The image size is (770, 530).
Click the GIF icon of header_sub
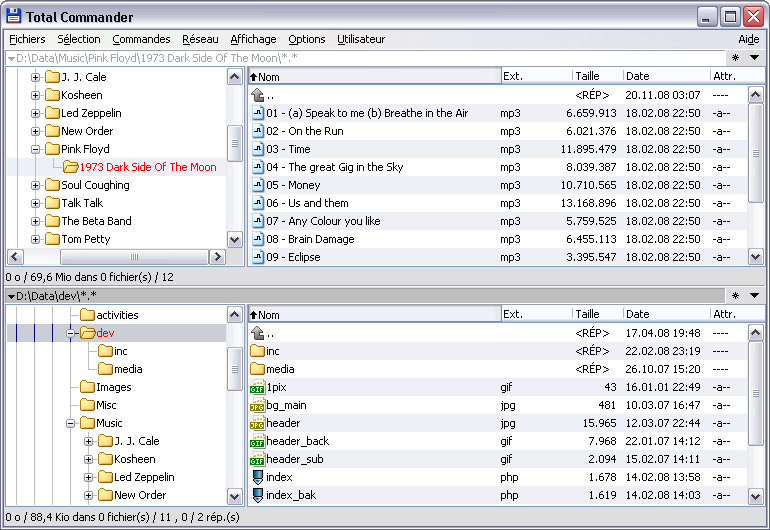coord(257,459)
